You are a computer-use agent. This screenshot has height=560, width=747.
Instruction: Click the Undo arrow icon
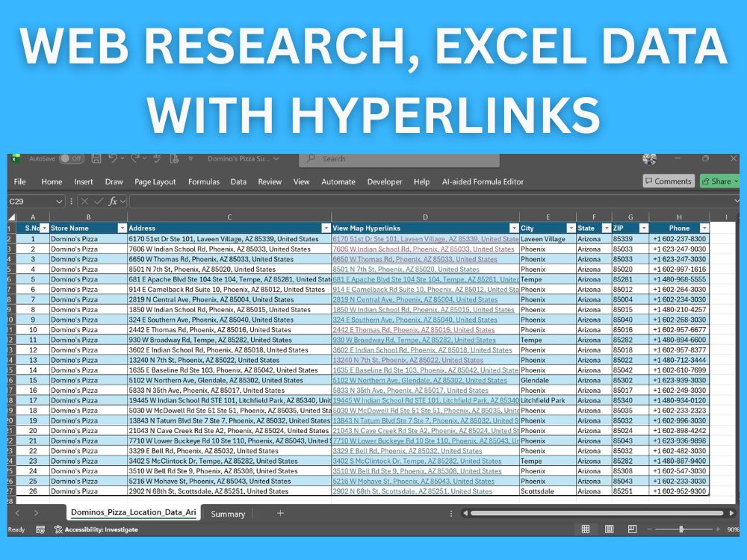click(x=113, y=158)
